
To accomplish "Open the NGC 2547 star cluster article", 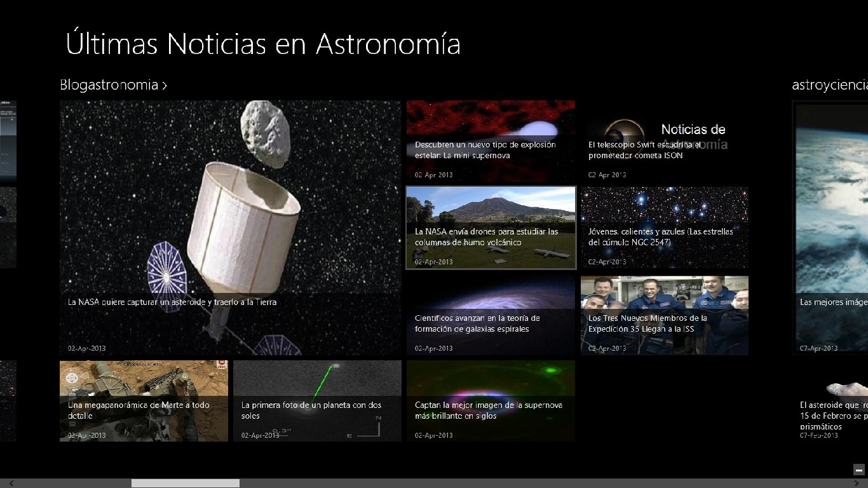I will 664,227.
